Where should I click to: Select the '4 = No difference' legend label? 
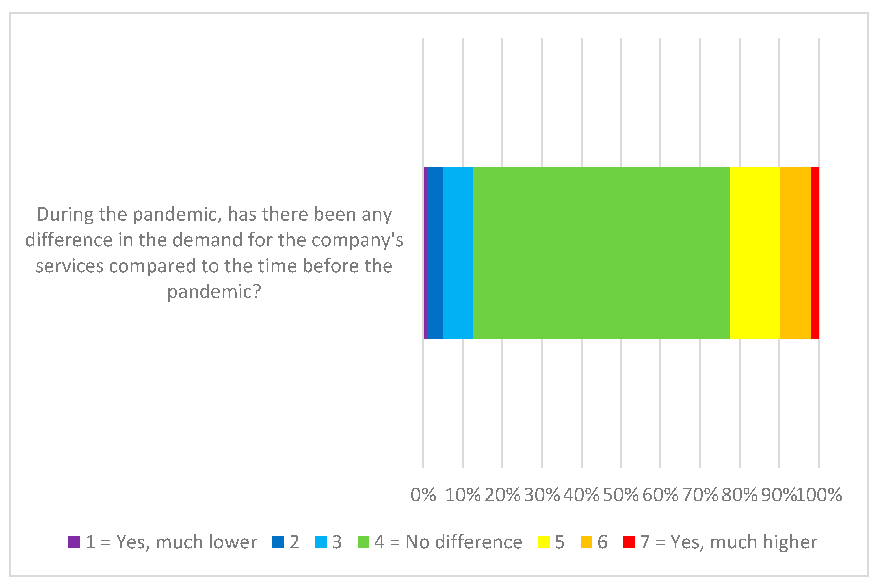pyautogui.click(x=448, y=542)
